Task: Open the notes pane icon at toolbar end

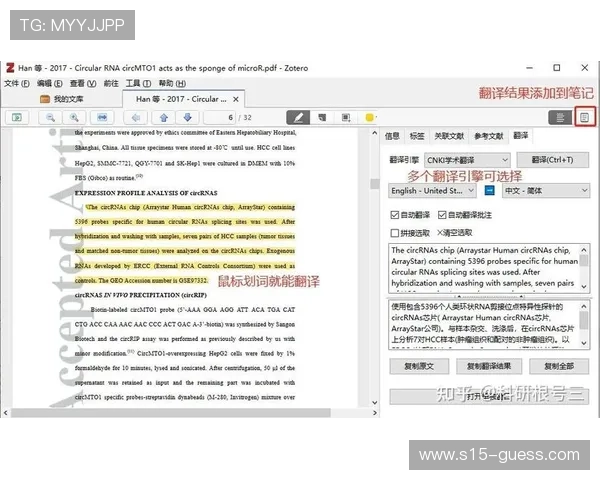Action: 584,117
